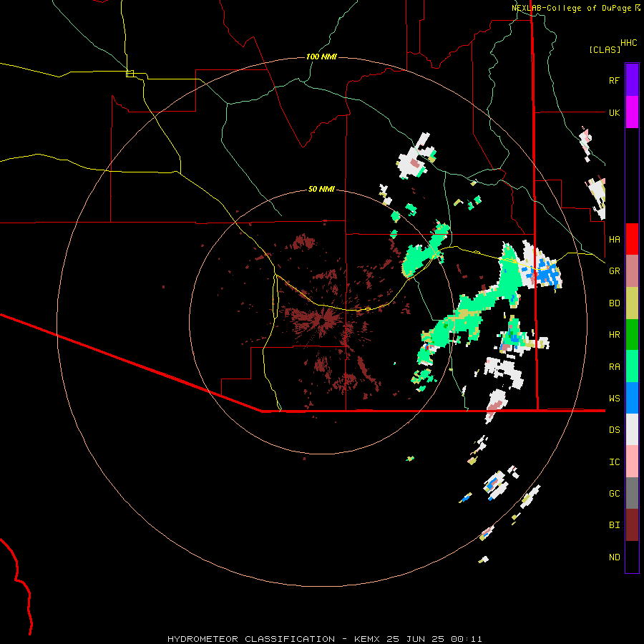Click the HHC product code text

[x=628, y=43]
